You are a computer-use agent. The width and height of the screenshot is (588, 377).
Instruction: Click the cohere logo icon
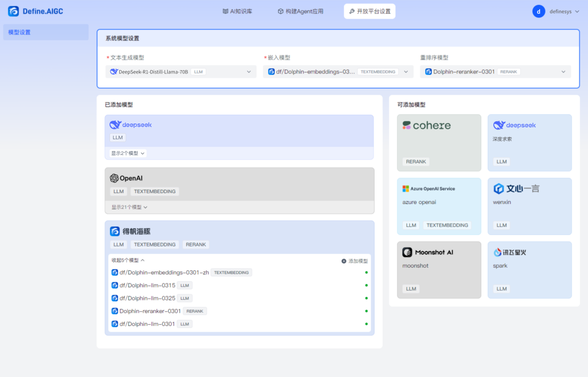point(407,125)
